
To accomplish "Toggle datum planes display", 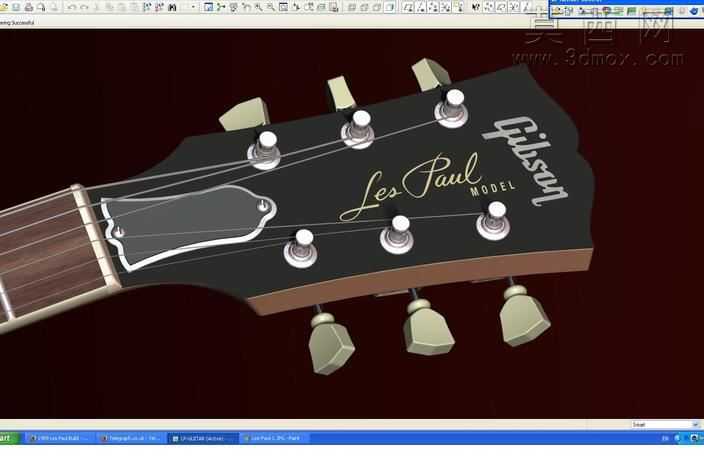I will coord(408,7).
